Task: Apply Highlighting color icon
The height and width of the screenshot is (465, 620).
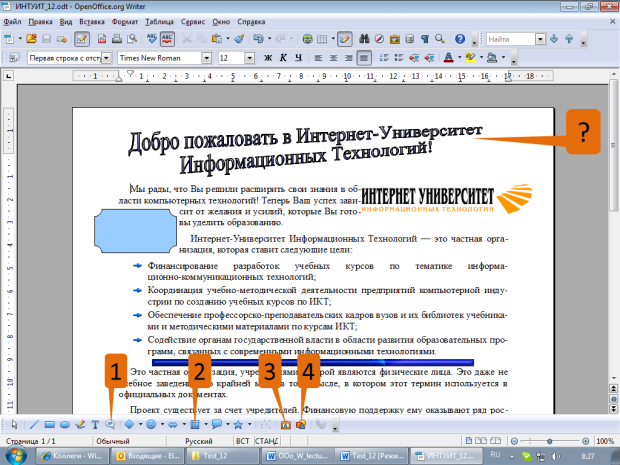Action: click(x=470, y=58)
